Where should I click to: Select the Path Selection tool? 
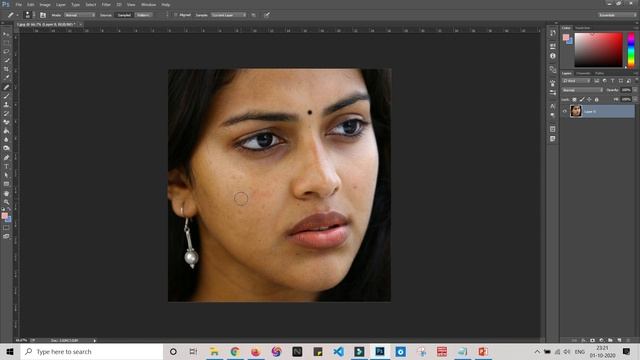click(6, 175)
